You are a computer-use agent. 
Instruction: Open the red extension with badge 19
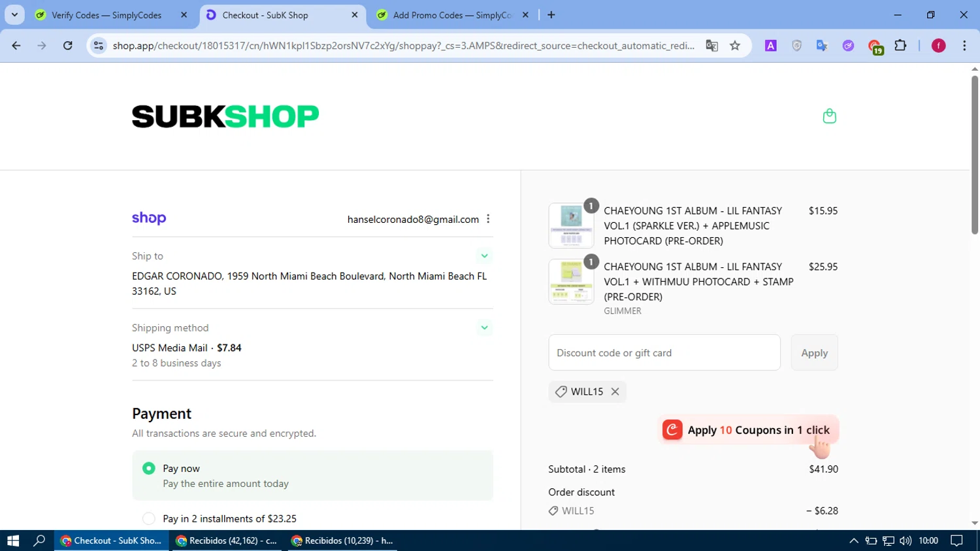875,46
